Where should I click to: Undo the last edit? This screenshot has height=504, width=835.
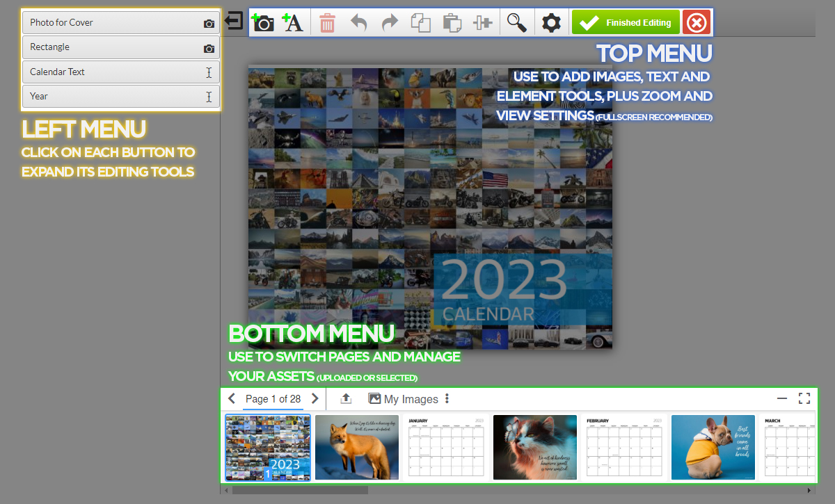pos(358,23)
